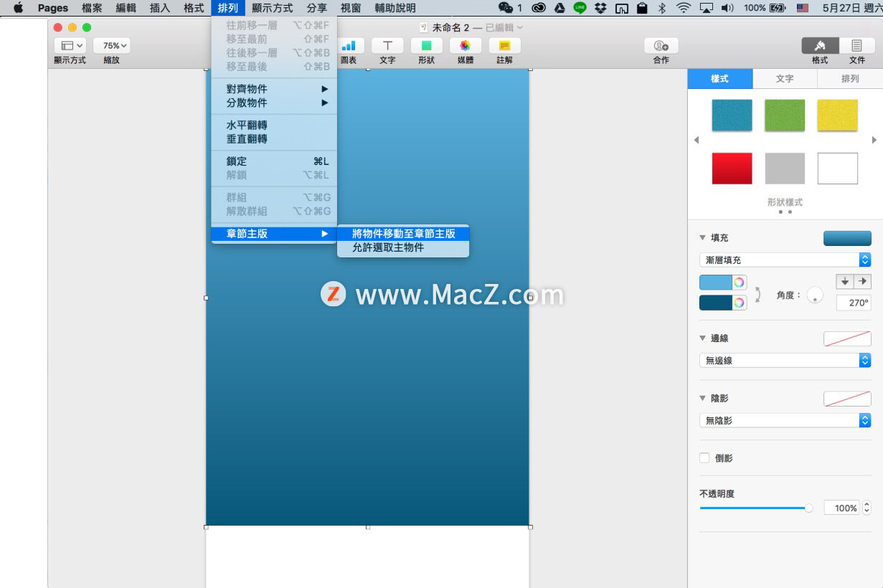
Task: Choose 將物件移動至章節主版 in the submenu
Action: pyautogui.click(x=403, y=234)
